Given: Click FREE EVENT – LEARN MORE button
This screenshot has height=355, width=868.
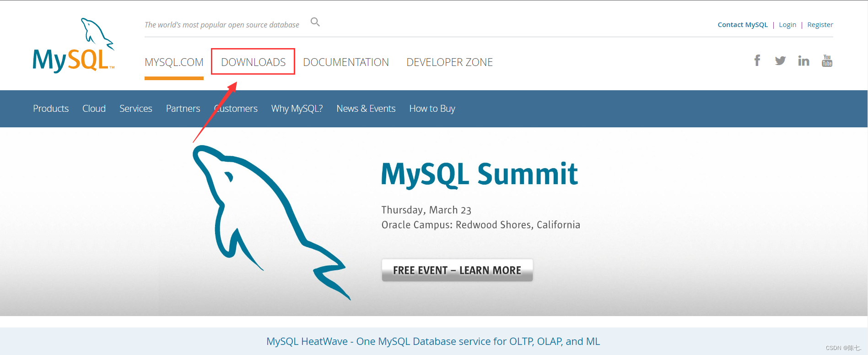Looking at the screenshot, I should click(457, 270).
